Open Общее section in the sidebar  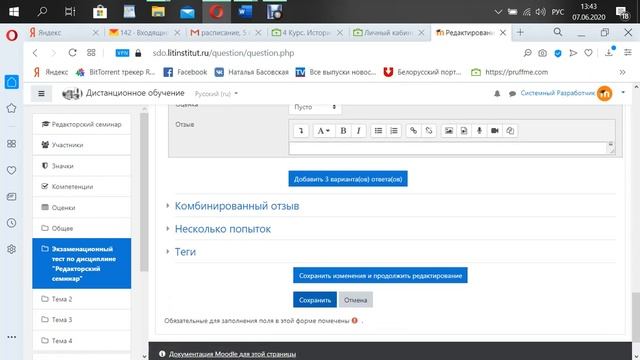[x=82, y=228]
